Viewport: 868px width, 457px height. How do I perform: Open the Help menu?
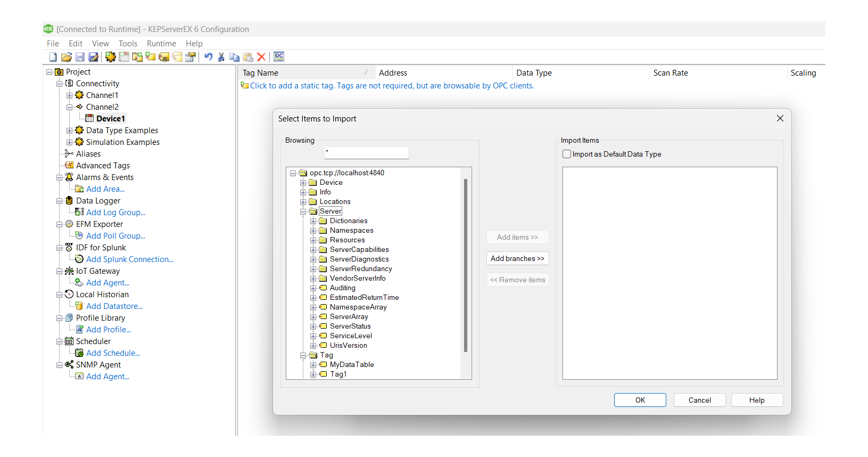[x=194, y=44]
